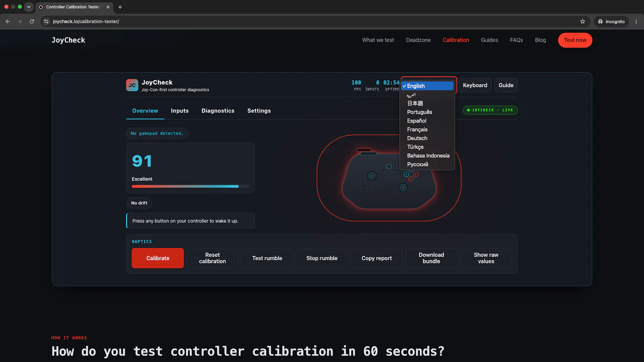This screenshot has height=362, width=644.
Task: Click the JoyCheck site logo text
Action: tap(68, 40)
